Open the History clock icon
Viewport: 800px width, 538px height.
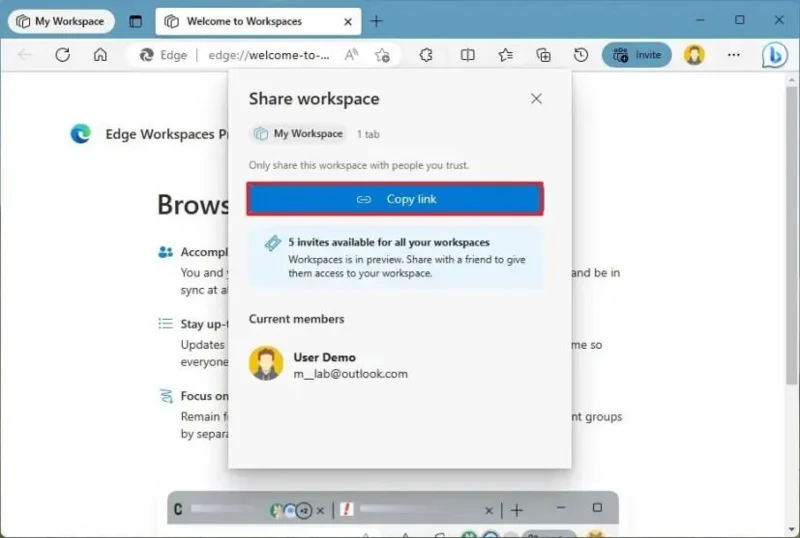pos(581,55)
